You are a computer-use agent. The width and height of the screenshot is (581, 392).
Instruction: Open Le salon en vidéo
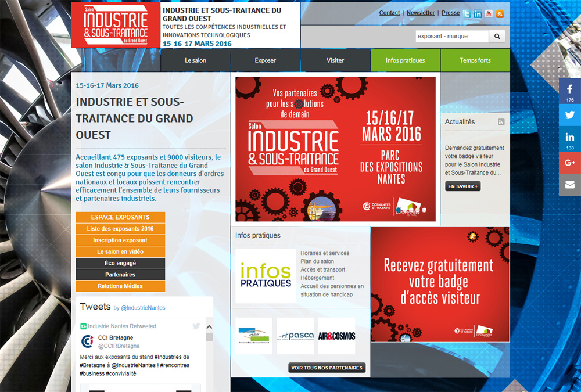tap(120, 251)
